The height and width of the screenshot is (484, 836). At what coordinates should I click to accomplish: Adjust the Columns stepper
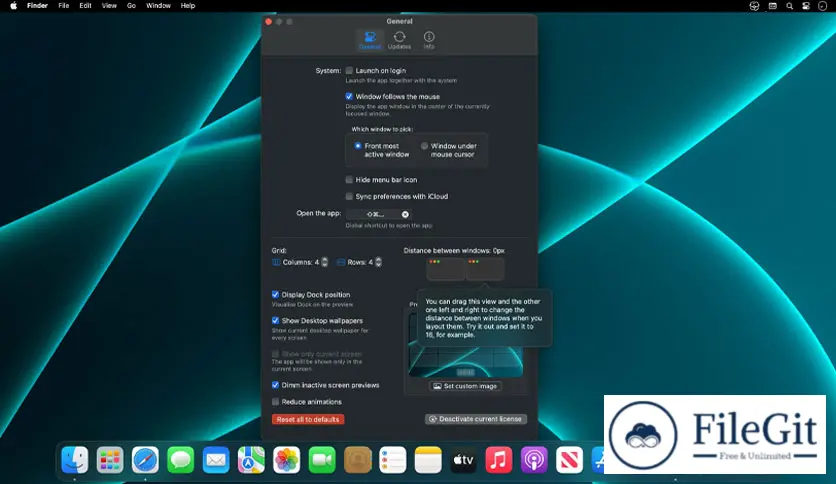(325, 262)
